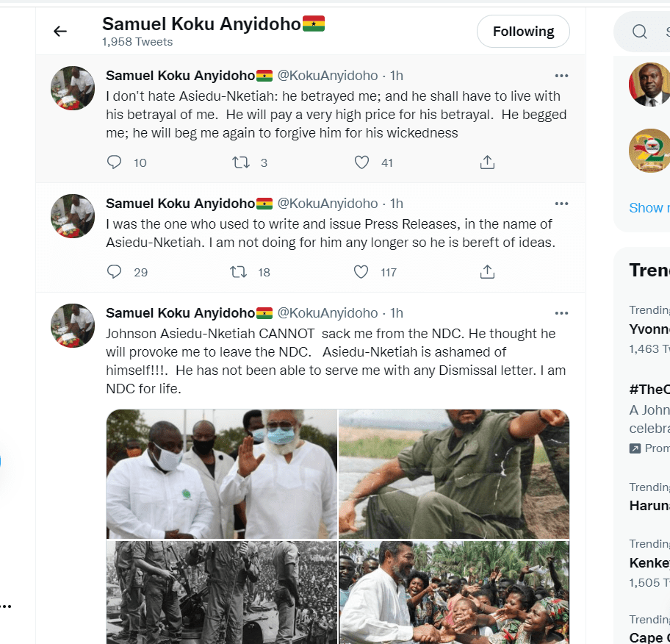The height and width of the screenshot is (644, 670).
Task: Open the photo of the cheering crowd
Action: tap(454, 593)
